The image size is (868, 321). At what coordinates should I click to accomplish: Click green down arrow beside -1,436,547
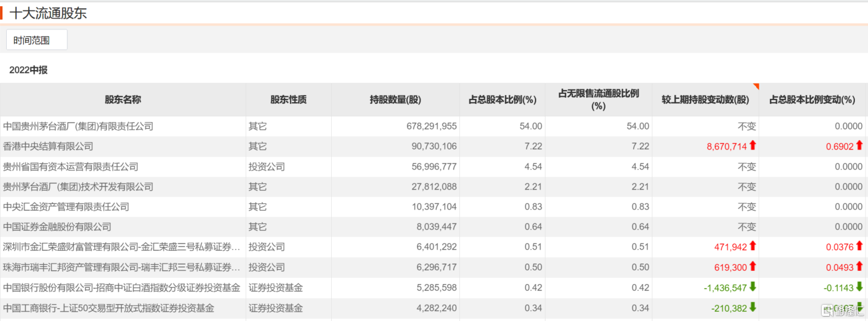[x=752, y=287]
